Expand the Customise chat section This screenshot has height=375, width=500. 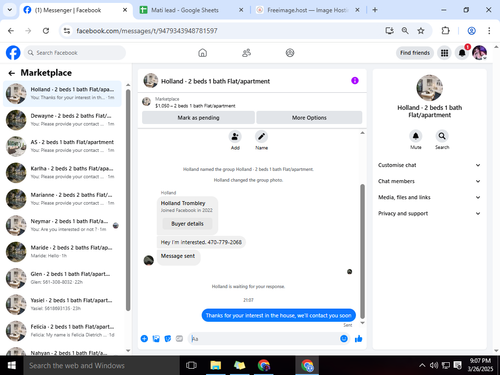[x=429, y=165]
